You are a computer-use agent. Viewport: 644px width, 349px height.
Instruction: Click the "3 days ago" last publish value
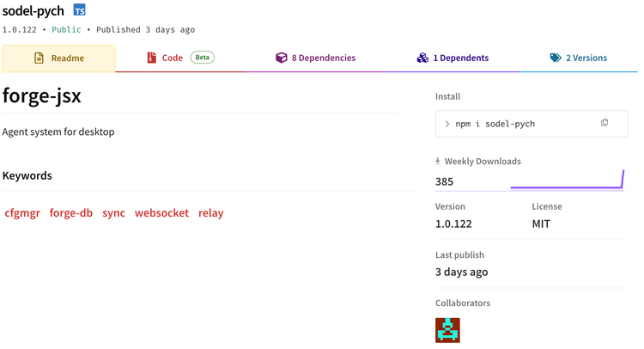pos(462,272)
